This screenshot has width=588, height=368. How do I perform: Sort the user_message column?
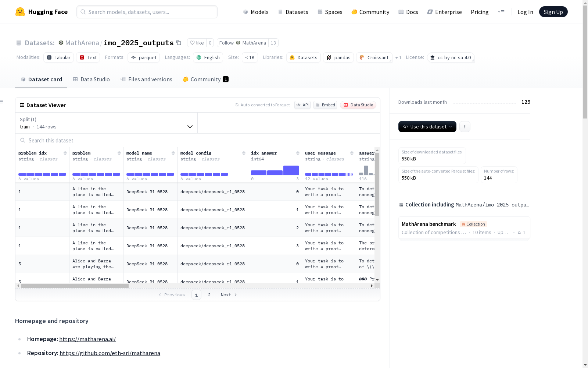pos(352,153)
